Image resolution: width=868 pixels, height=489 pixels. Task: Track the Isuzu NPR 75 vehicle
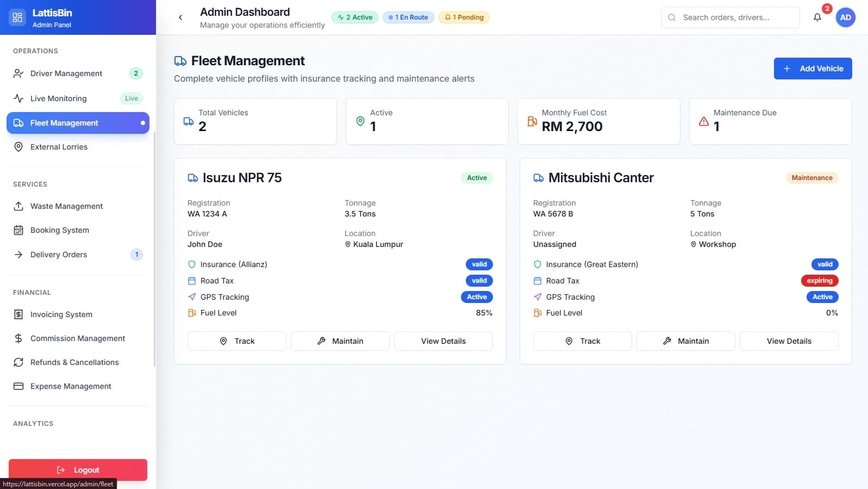point(236,341)
